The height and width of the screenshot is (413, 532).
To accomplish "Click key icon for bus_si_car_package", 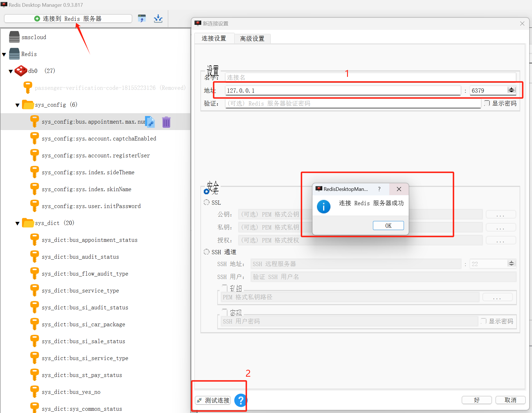I will click(x=34, y=324).
